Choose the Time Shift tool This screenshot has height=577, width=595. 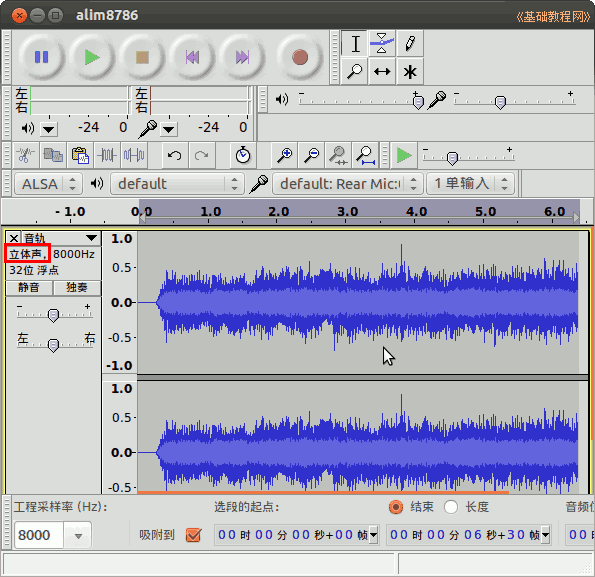(381, 71)
